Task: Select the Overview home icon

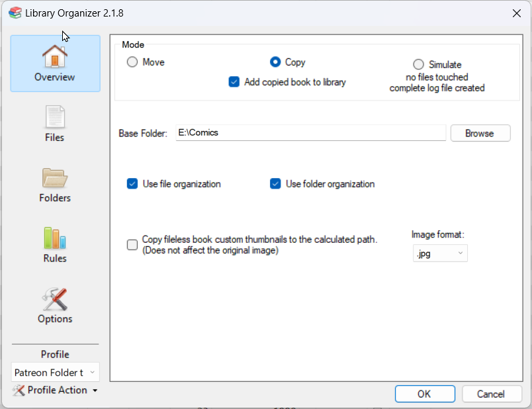Action: pos(55,57)
